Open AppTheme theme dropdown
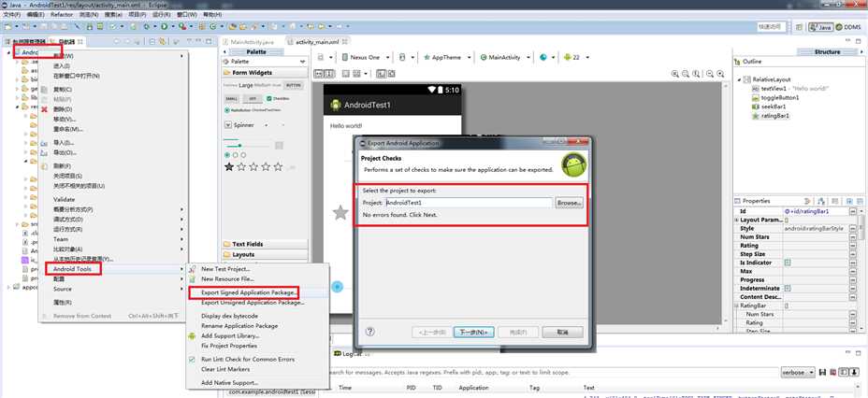Viewport: 868px width, 398px height. pyautogui.click(x=447, y=58)
